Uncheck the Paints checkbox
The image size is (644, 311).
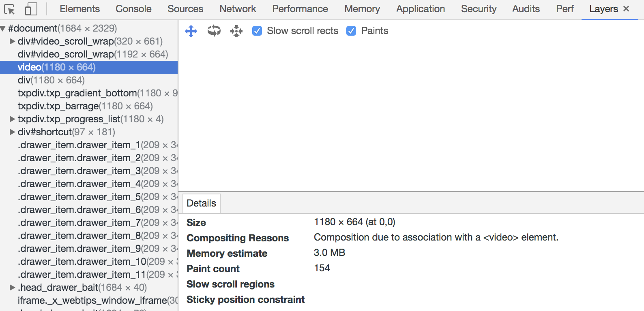[x=351, y=31]
